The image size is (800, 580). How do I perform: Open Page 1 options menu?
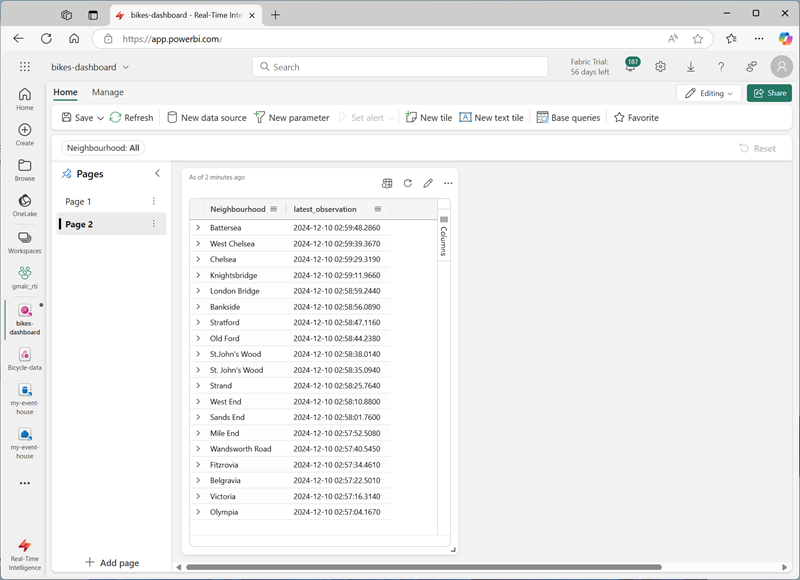click(154, 201)
